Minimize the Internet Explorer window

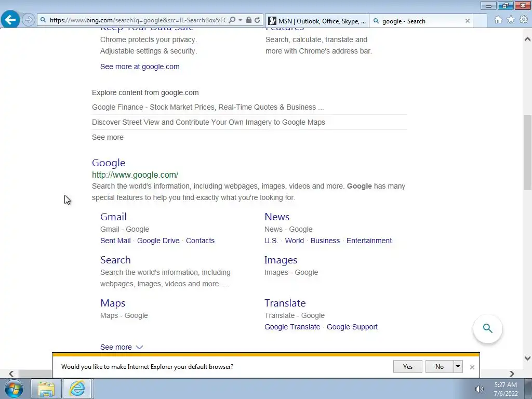[488, 5]
